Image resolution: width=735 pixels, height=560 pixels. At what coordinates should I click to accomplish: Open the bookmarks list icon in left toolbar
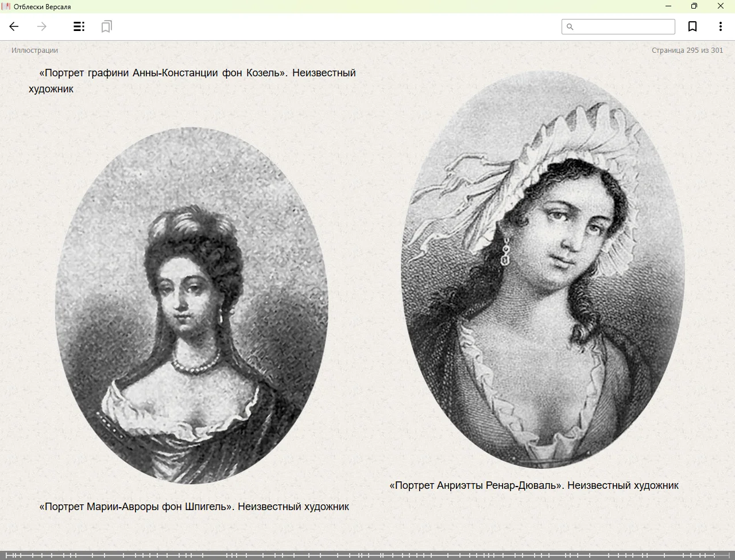click(106, 26)
